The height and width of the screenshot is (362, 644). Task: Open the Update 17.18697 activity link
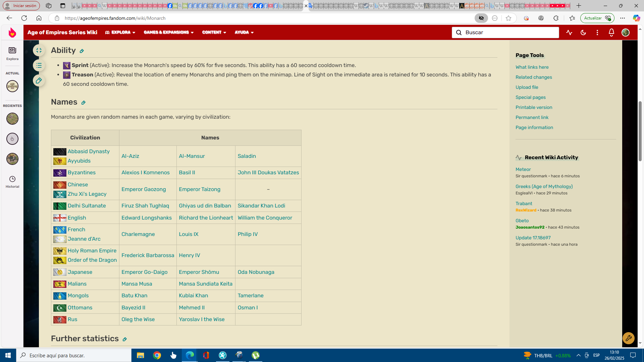click(533, 238)
